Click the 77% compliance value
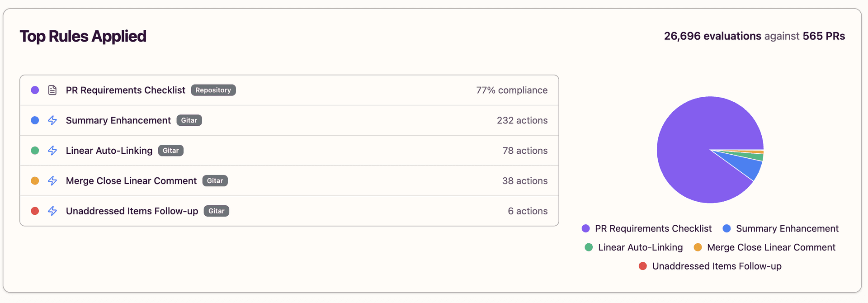The width and height of the screenshot is (868, 303). tap(511, 90)
